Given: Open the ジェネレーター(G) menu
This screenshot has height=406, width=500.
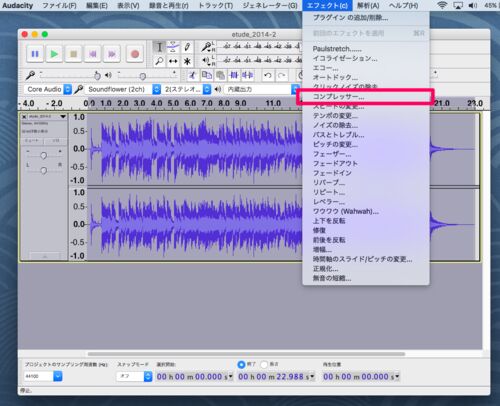Looking at the screenshot, I should [x=270, y=6].
